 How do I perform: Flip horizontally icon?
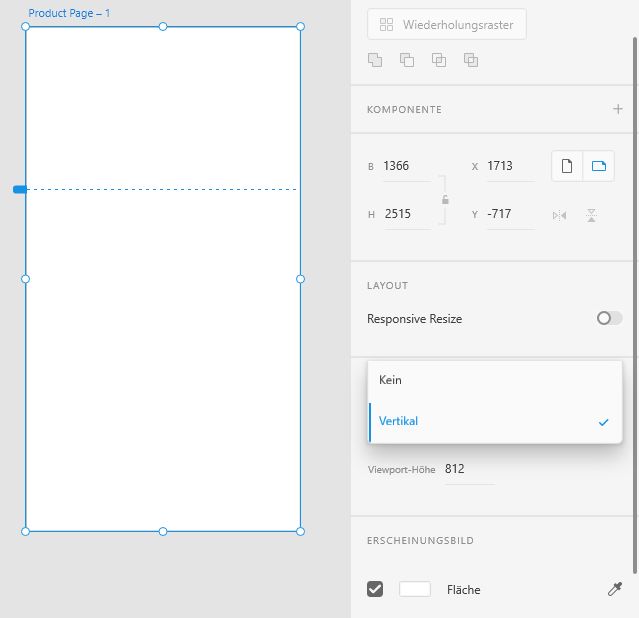click(560, 215)
